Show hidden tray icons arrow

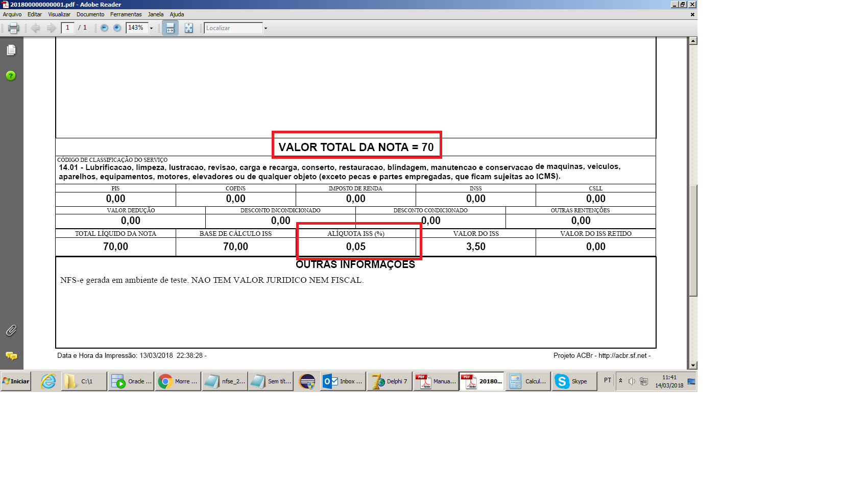pos(621,381)
